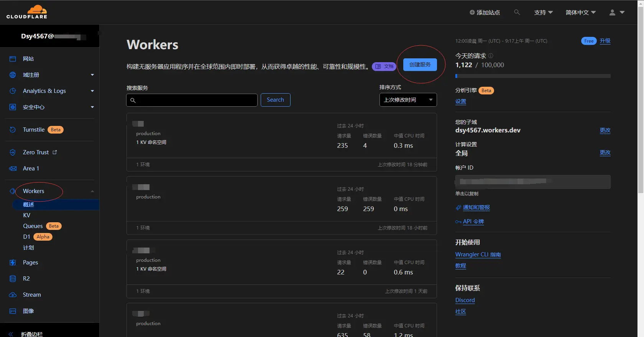The height and width of the screenshot is (337, 644).
Task: Click the 添加站点 plus icon
Action: click(472, 12)
